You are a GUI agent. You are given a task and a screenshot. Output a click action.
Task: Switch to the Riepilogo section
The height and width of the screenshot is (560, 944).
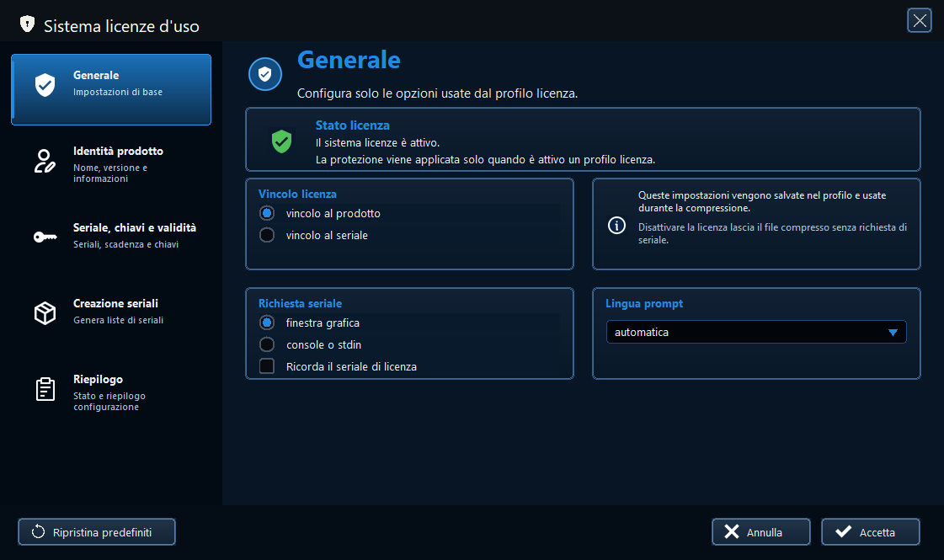tap(111, 392)
